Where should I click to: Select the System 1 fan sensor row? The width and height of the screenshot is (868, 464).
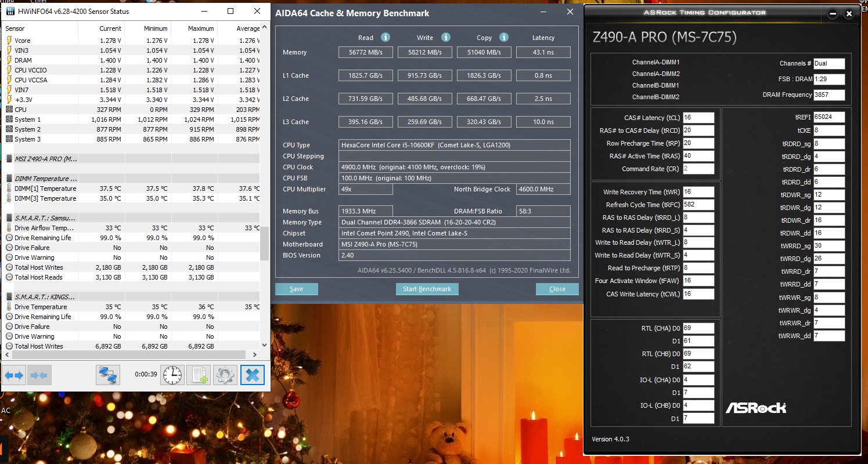tap(132, 119)
